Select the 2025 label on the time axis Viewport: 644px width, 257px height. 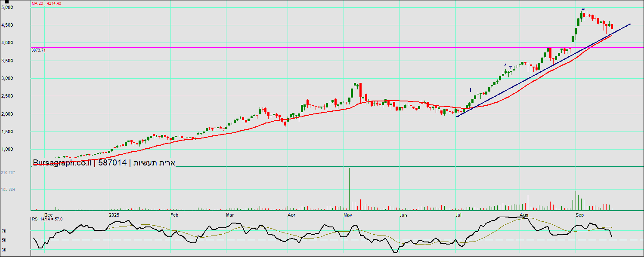(x=114, y=214)
